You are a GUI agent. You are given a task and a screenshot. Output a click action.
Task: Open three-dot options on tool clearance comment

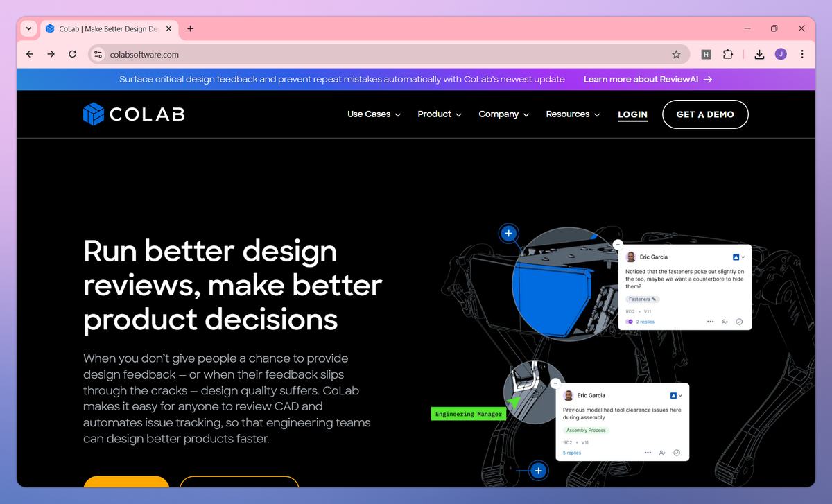[x=648, y=453]
